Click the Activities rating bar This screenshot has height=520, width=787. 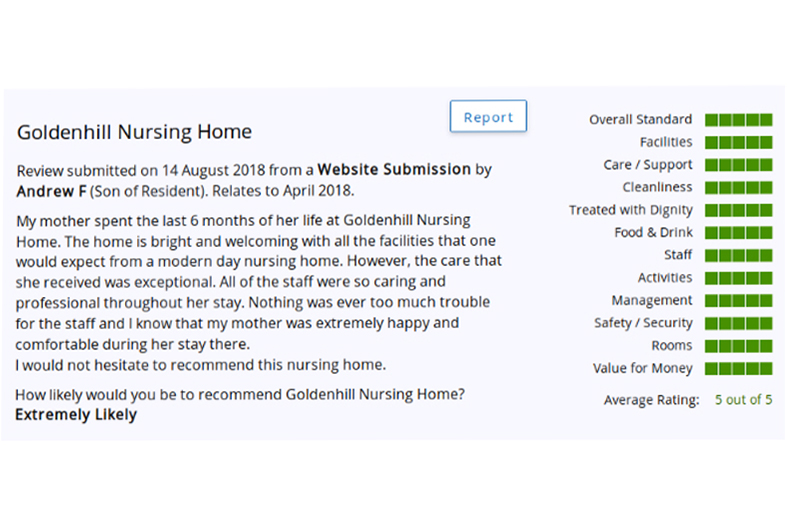[738, 278]
